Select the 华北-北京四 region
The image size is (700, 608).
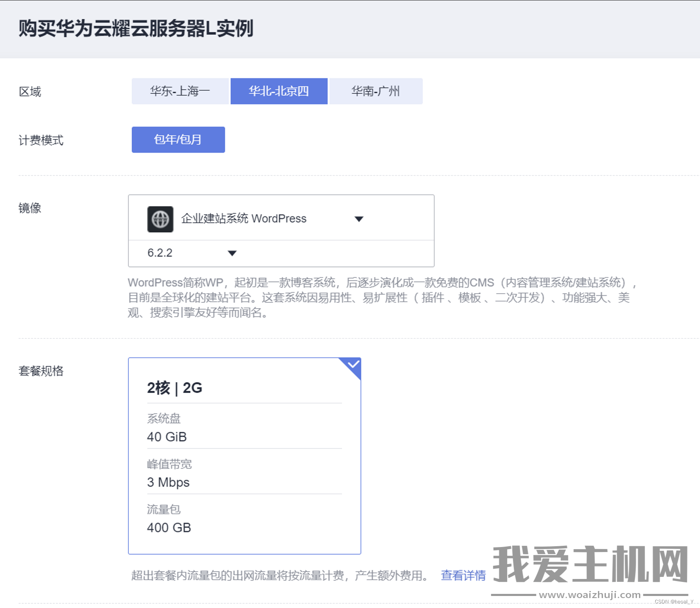point(279,91)
